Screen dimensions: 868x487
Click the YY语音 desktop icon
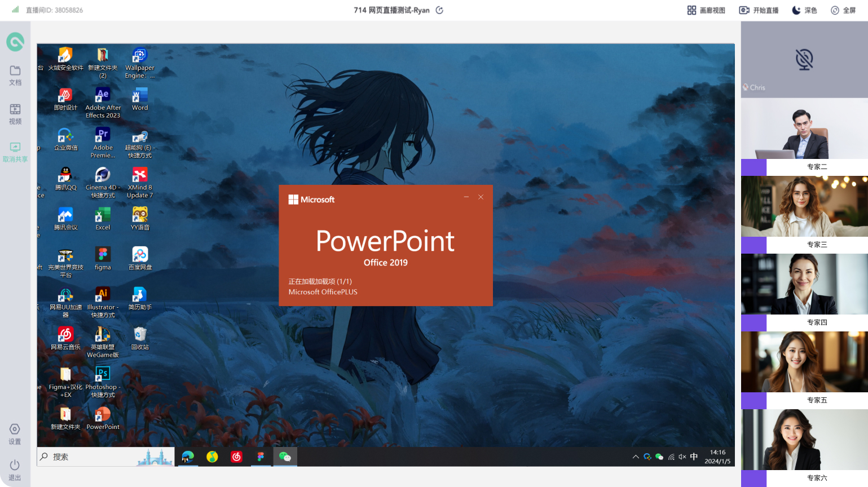point(140,219)
